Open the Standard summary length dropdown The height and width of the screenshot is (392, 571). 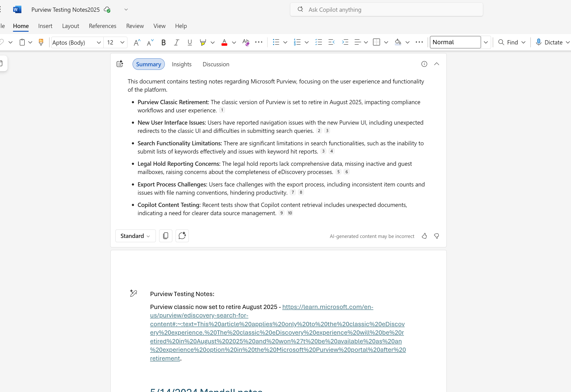tap(136, 236)
